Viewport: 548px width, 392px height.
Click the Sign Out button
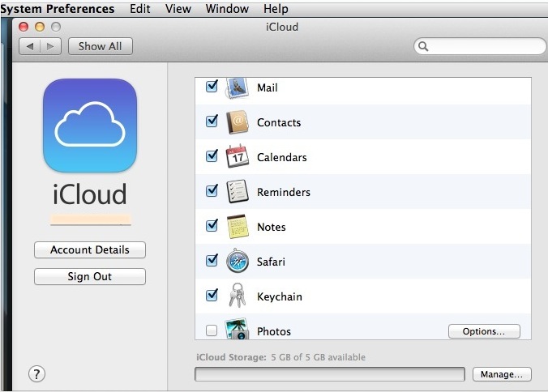[x=90, y=276]
